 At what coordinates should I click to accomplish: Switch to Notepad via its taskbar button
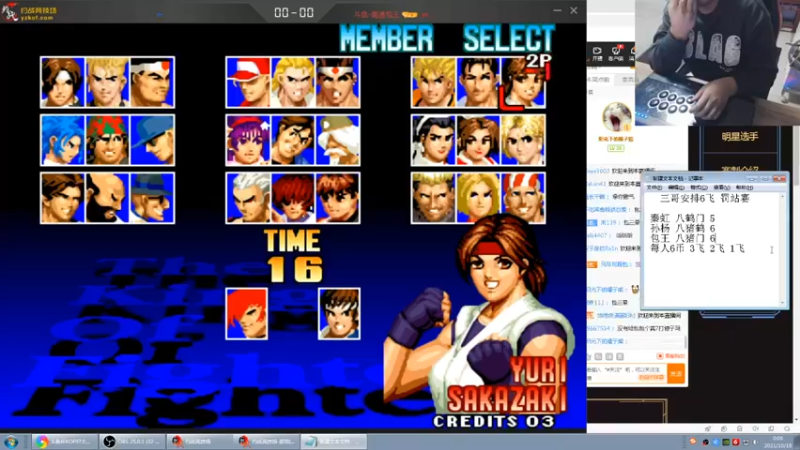(x=334, y=442)
